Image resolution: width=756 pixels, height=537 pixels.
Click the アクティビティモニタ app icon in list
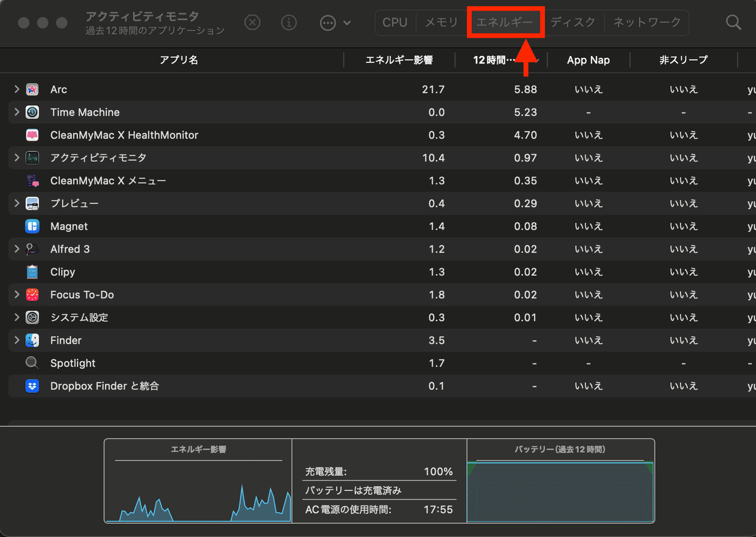[33, 157]
